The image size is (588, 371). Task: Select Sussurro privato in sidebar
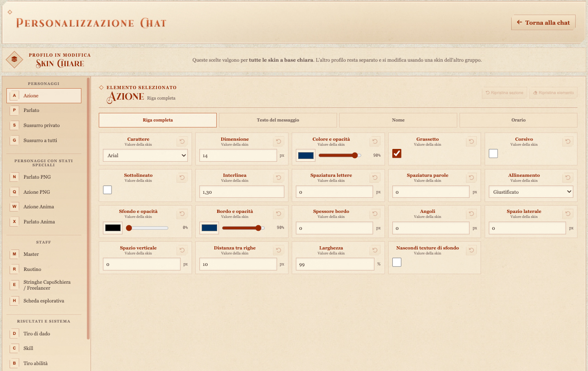point(44,125)
